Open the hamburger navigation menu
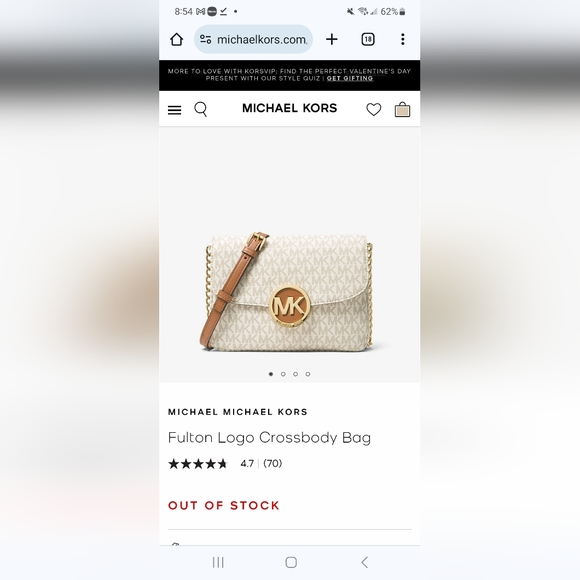Viewport: 580px width, 580px height. tap(175, 110)
